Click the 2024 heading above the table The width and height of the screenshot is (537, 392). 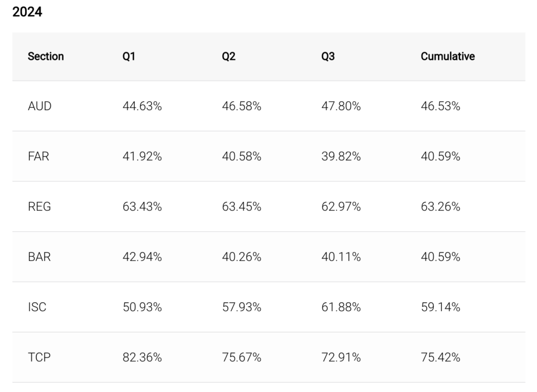point(27,12)
